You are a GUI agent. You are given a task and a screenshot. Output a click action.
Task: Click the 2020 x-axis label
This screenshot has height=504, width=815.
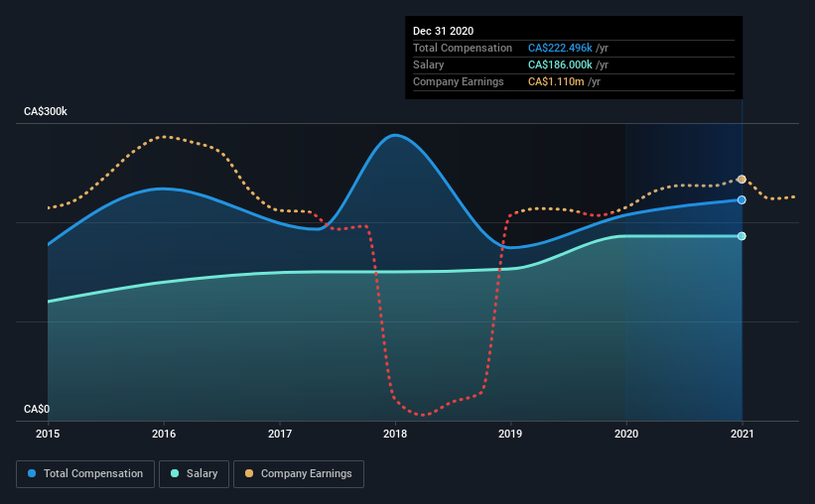[x=626, y=434]
